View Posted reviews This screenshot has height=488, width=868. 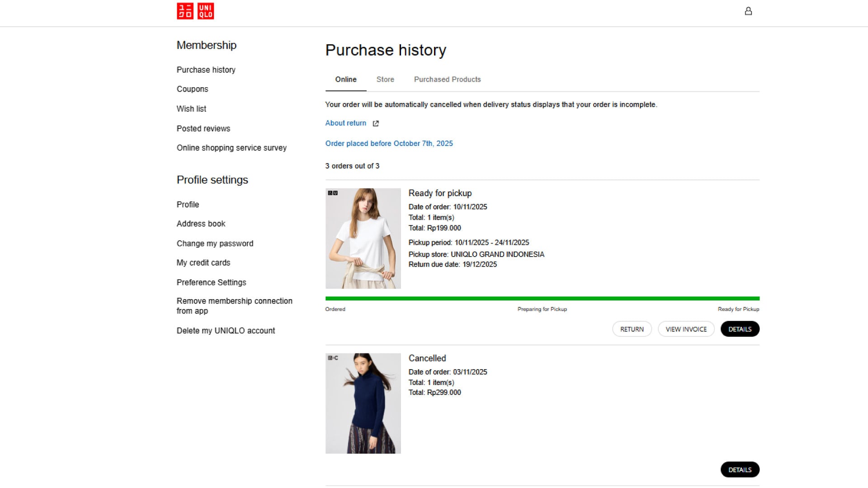click(203, 128)
